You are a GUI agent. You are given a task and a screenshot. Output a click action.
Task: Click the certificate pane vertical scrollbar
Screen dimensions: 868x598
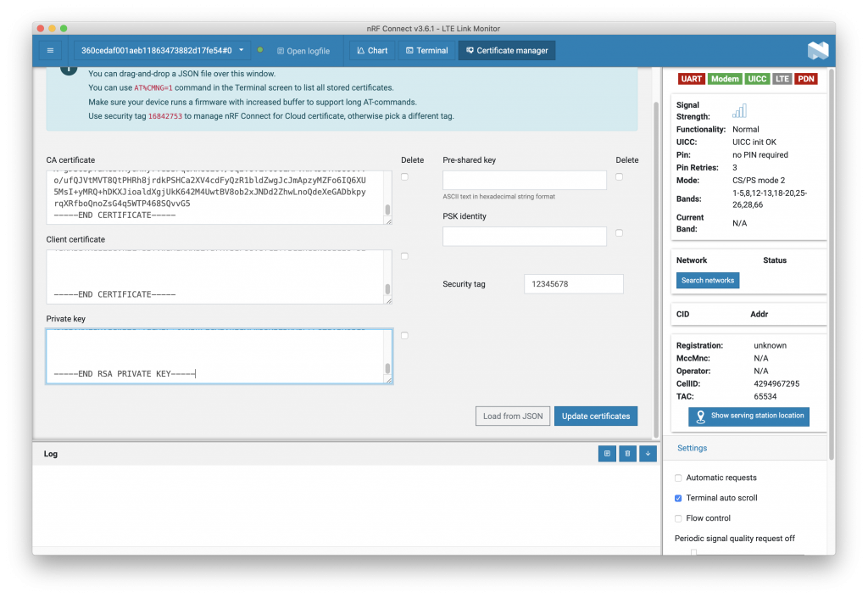[657, 269]
